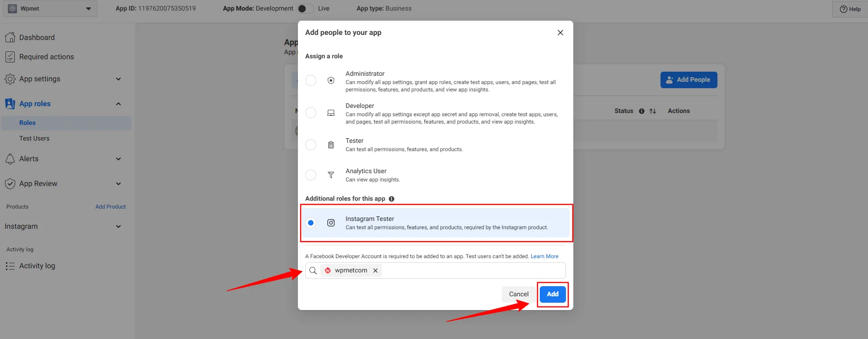Image resolution: width=868 pixels, height=339 pixels.
Task: Click the Add button in the dialog
Action: click(x=553, y=294)
